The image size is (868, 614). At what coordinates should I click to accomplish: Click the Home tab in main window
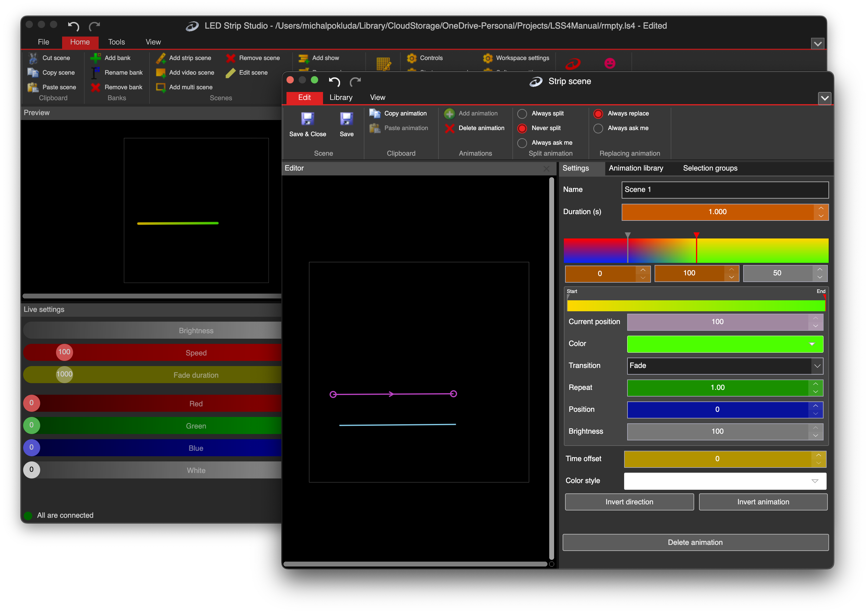pyautogui.click(x=80, y=42)
